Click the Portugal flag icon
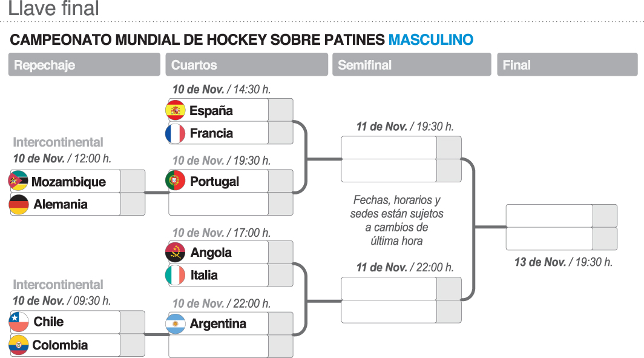Viewport: 644px width, 358px height. 176,181
